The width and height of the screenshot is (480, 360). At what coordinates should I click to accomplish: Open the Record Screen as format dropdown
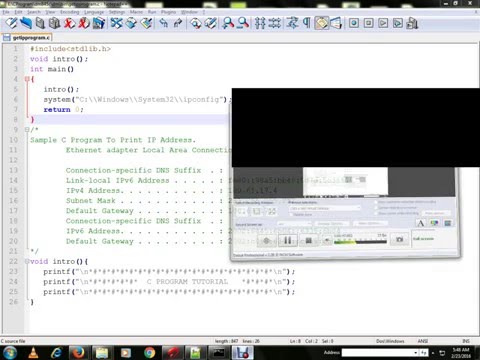coord(294,223)
